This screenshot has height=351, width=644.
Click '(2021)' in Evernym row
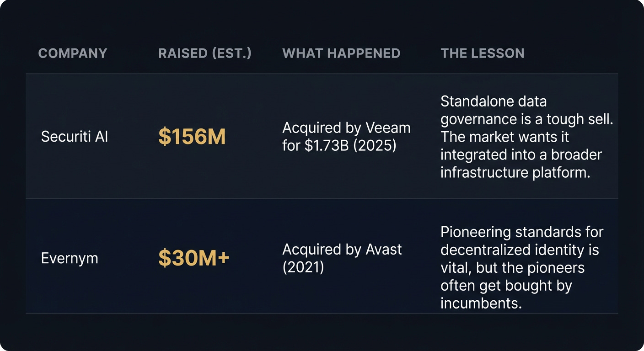click(303, 267)
